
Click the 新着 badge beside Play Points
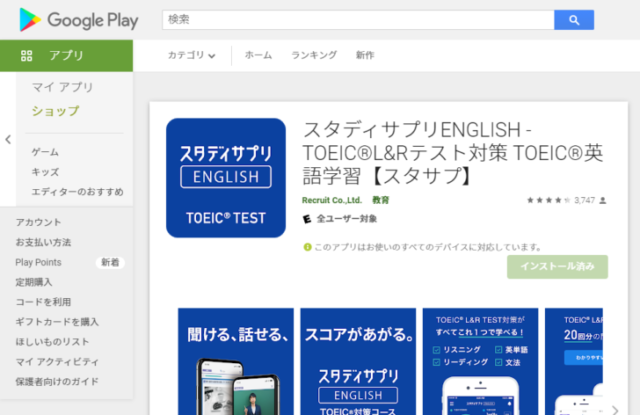point(110,262)
